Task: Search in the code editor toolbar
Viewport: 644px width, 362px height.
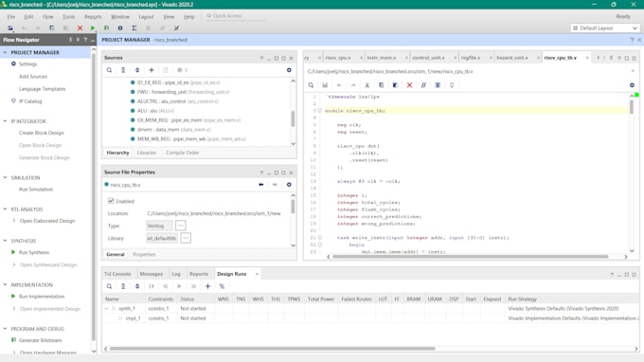Action: [x=311, y=85]
